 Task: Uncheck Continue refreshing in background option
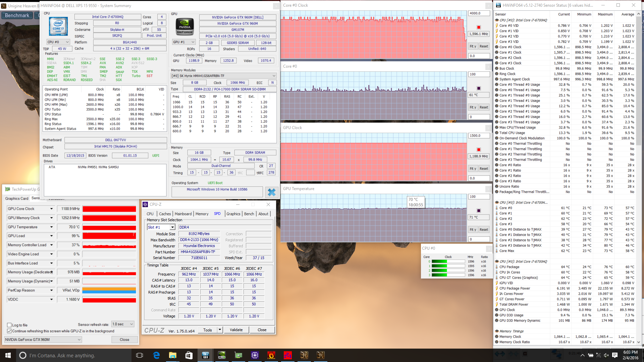click(x=9, y=331)
